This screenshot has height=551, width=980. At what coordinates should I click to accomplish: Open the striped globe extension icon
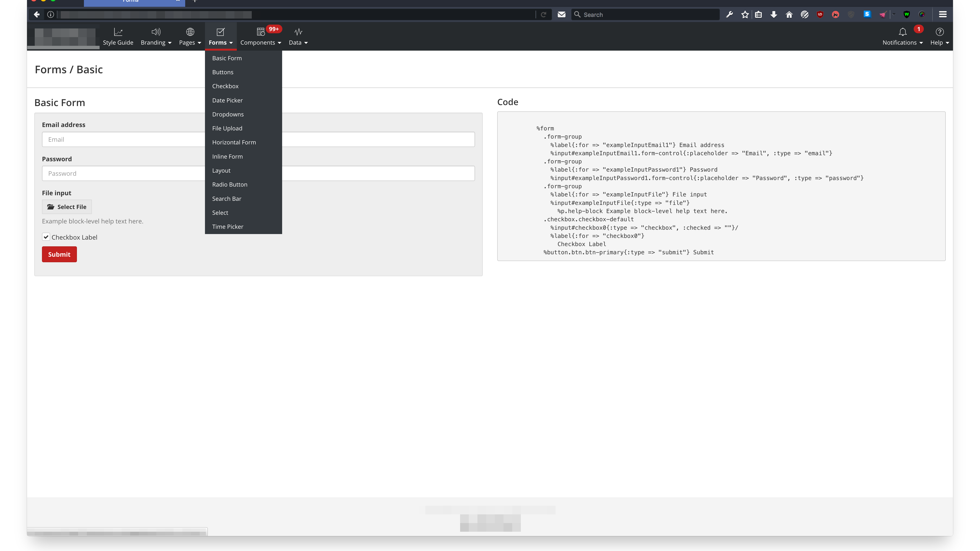[x=805, y=14]
